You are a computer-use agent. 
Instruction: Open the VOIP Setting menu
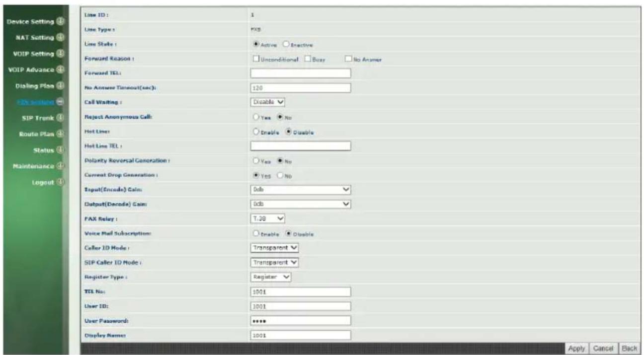click(x=34, y=53)
